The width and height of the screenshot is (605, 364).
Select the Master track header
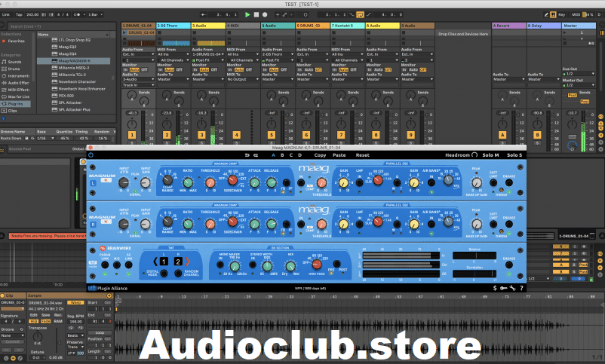click(x=579, y=26)
